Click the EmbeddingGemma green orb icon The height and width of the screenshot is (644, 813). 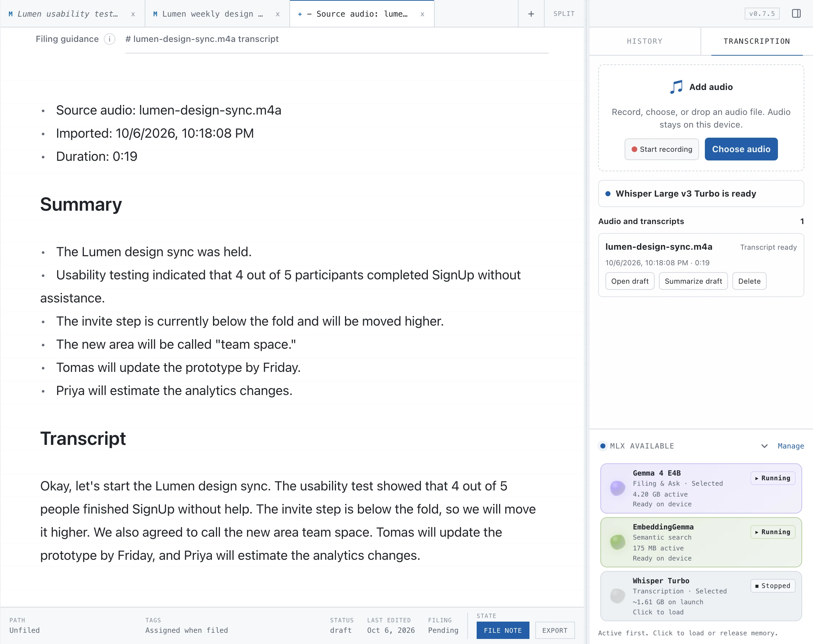[618, 542]
